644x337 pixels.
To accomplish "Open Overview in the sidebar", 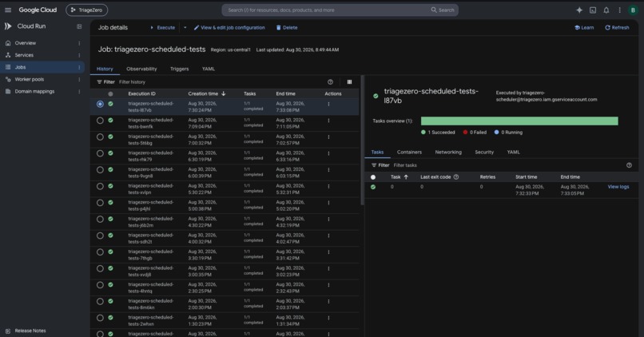I will point(25,42).
